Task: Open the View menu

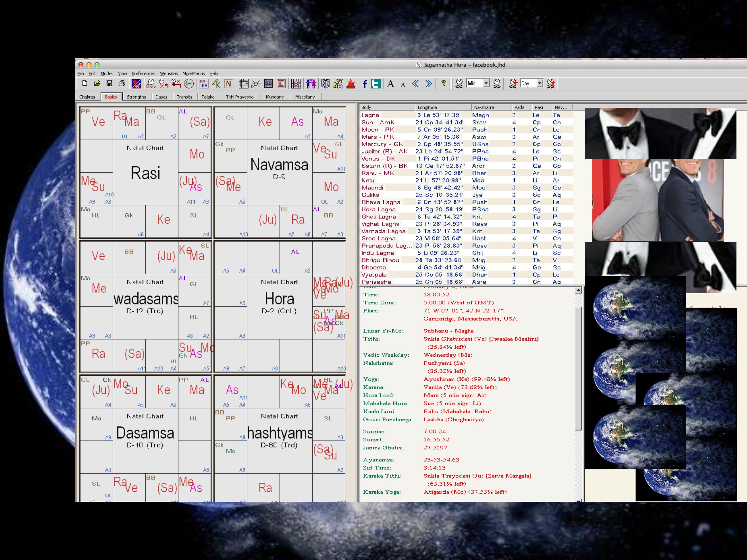Action: (122, 74)
